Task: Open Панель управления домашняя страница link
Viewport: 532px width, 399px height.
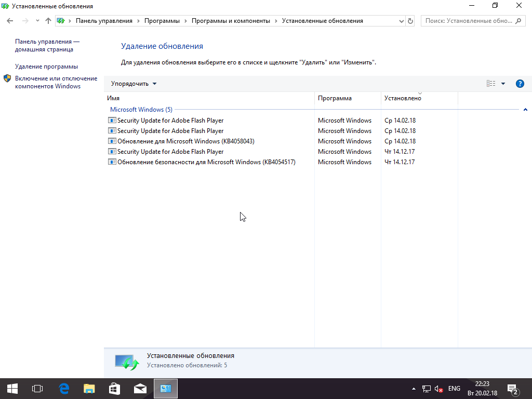Action: pyautogui.click(x=47, y=46)
